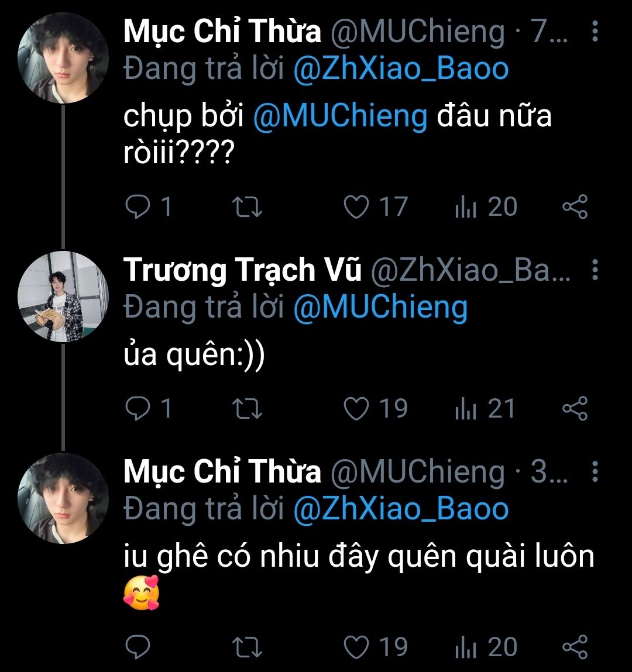Open Trương Trạch Vũ's profile picture
This screenshot has height=672, width=632.
coord(63,297)
